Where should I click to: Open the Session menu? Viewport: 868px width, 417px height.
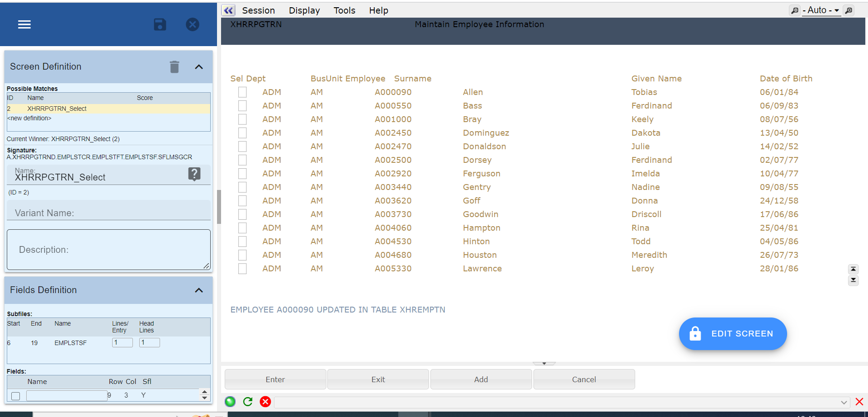(258, 10)
